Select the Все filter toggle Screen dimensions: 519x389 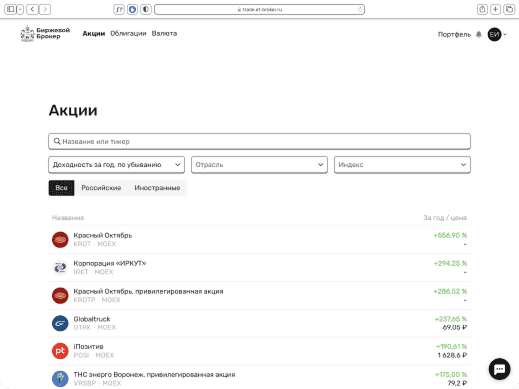click(x=61, y=188)
